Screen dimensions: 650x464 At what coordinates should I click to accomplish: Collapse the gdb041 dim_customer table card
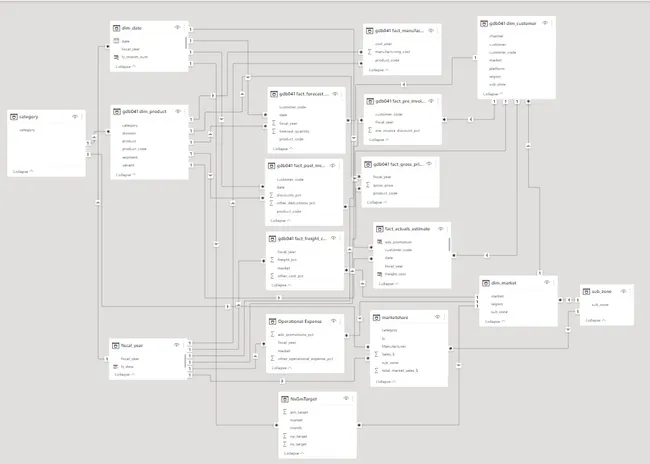click(493, 94)
